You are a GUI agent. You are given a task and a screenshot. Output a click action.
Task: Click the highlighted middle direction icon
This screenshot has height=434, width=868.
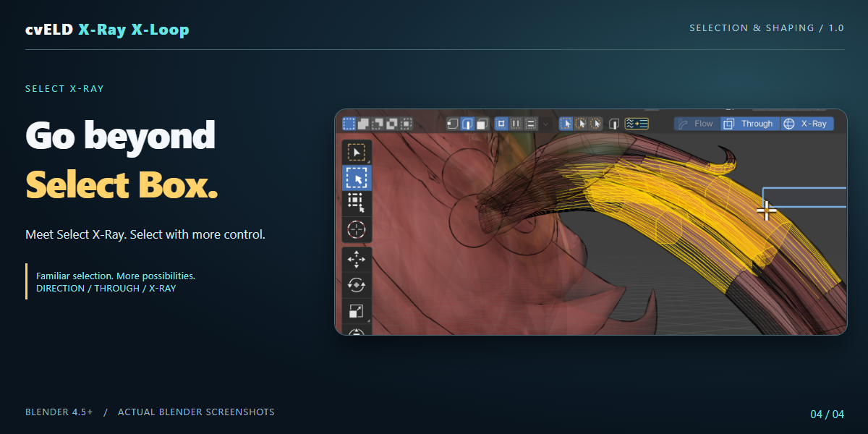click(x=467, y=124)
